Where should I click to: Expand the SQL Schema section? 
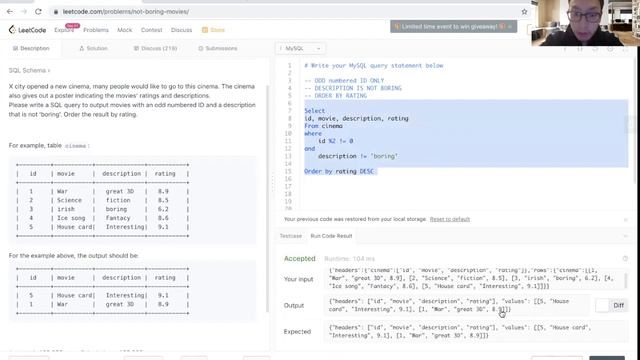29,70
